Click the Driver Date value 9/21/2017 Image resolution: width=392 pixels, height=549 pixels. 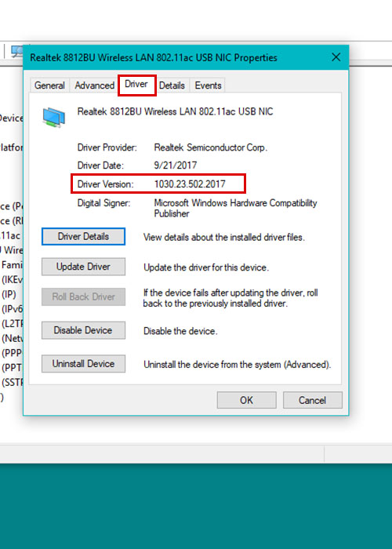click(x=176, y=165)
